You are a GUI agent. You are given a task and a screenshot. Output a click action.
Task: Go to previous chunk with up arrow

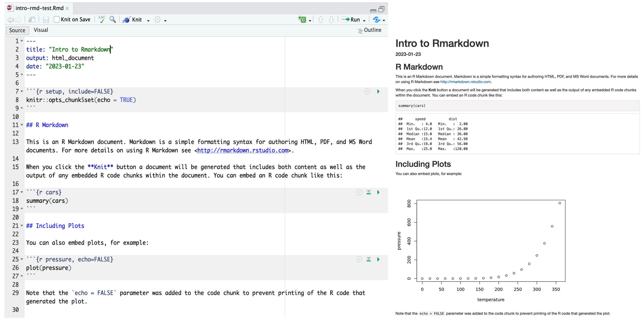click(x=321, y=20)
